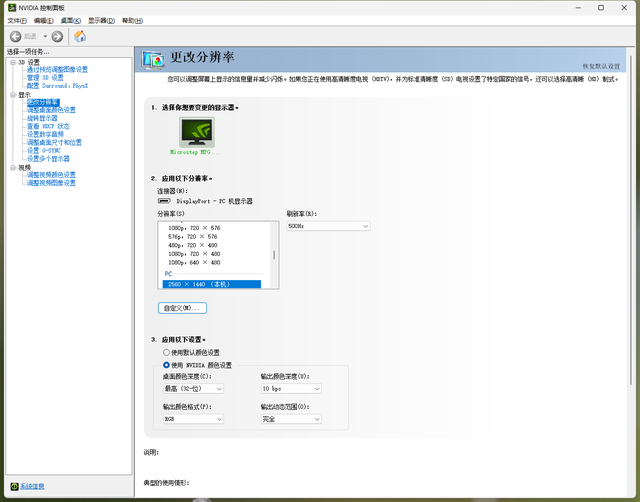Open 调整视频图像设置 task
Viewport: 640px width, 502px height.
tap(51, 183)
